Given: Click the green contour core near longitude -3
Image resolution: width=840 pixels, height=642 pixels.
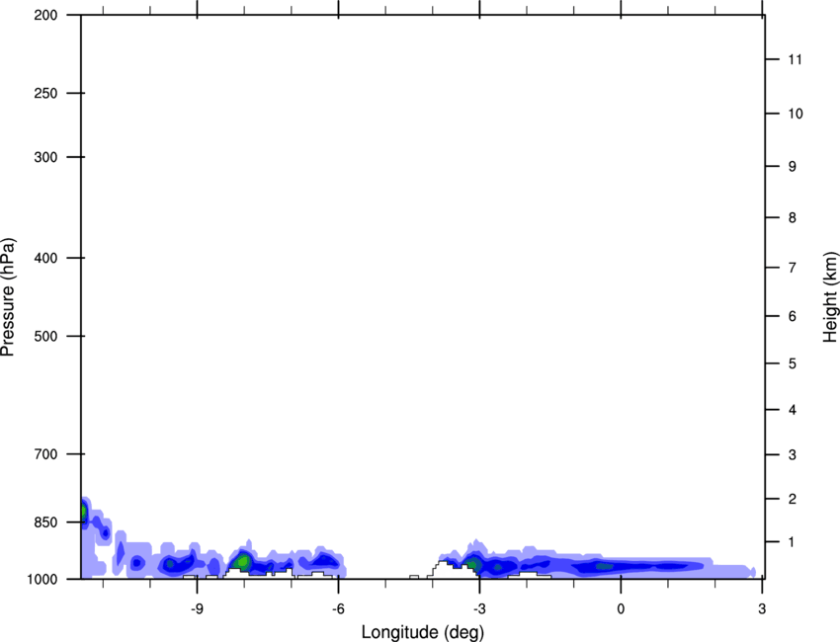Looking at the screenshot, I should coord(473,563).
